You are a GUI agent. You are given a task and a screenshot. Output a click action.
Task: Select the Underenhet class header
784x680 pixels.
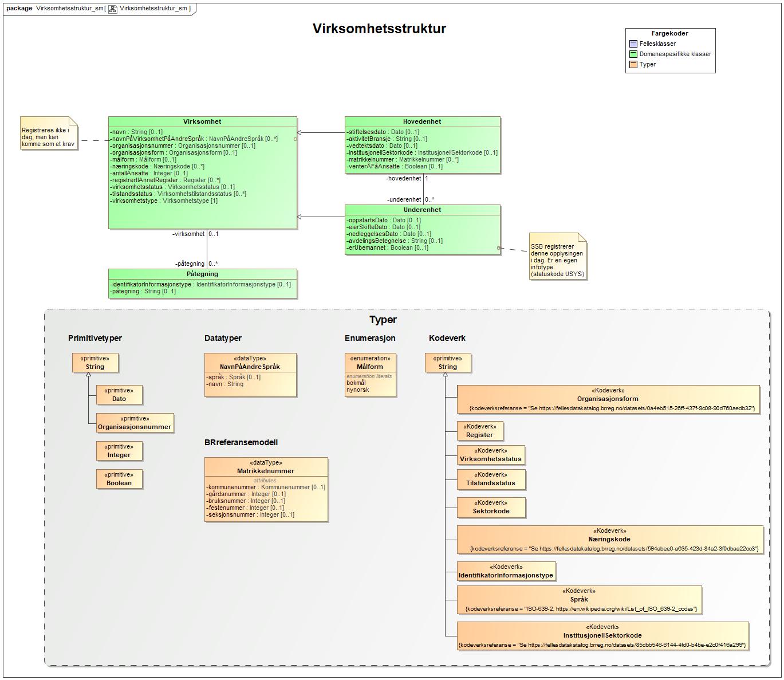tap(422, 210)
